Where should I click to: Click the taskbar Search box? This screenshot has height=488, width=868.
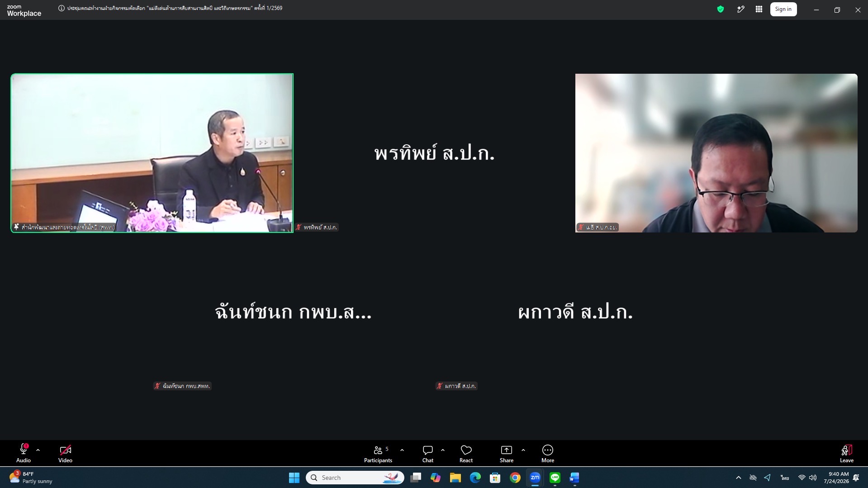point(355,478)
